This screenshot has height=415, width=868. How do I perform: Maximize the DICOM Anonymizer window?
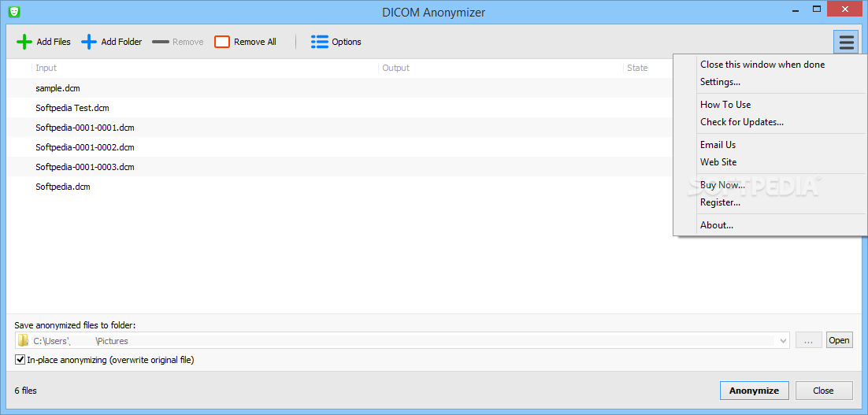(816, 9)
